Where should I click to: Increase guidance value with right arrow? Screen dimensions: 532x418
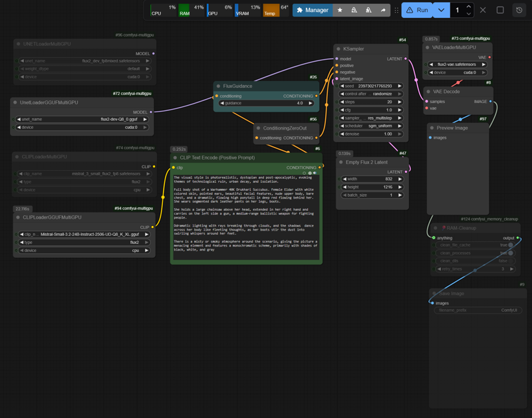point(311,104)
